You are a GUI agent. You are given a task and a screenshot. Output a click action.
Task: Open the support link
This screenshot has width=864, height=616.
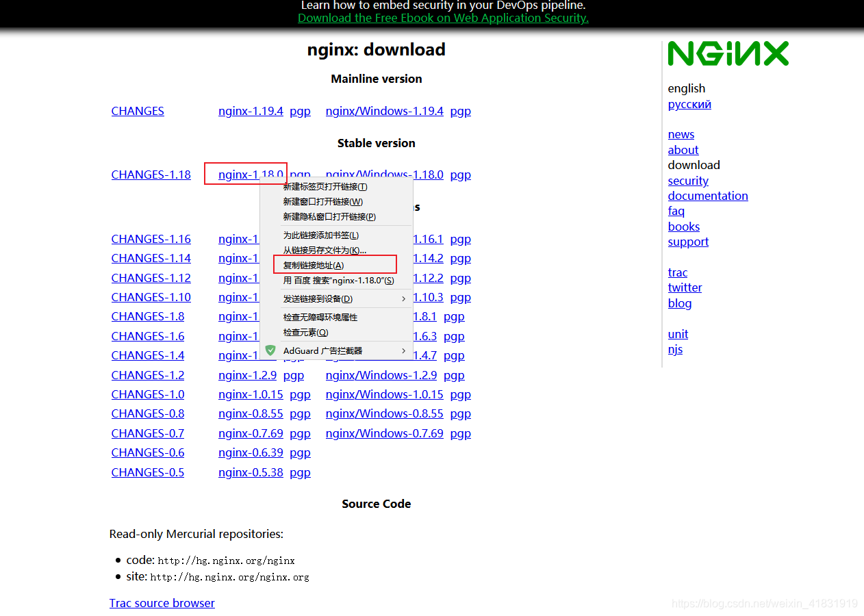click(x=688, y=242)
